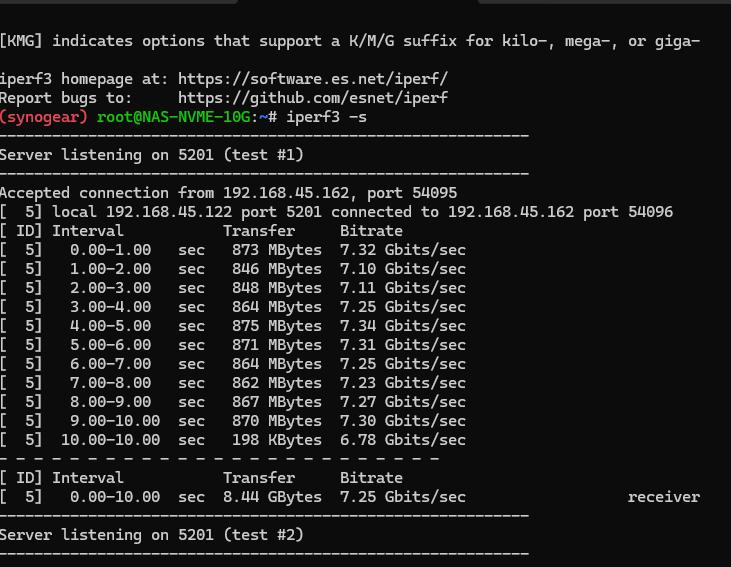This screenshot has width=731, height=567.
Task: Click the word 'receiver' in the summary row
Action: [664, 497]
